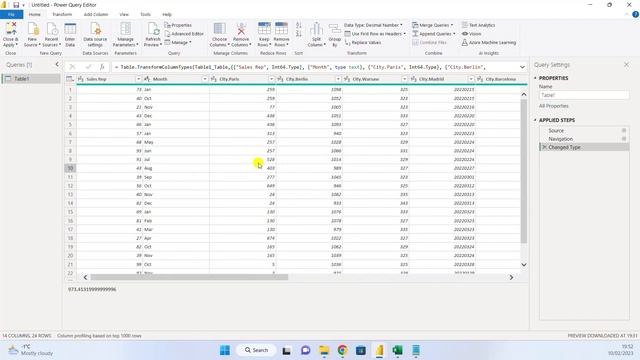Collapse the APPLIED STEPS section
Screen dimensions: 640x360
535,120
